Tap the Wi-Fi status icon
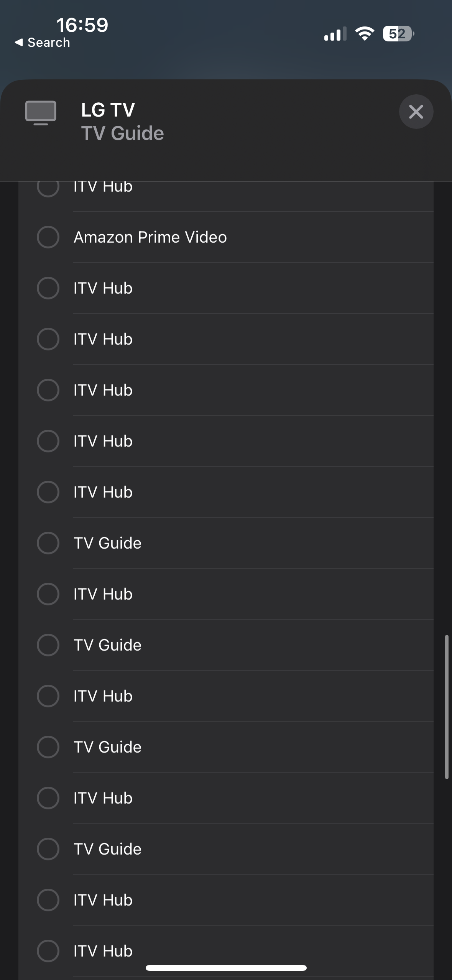452x980 pixels. [363, 34]
